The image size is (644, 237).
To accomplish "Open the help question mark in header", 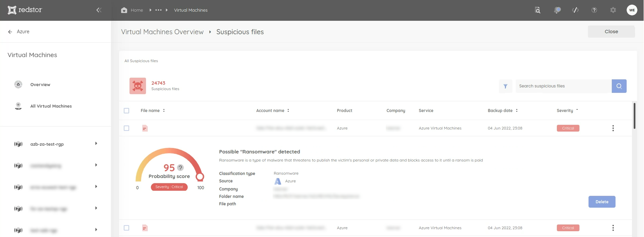I will (594, 10).
